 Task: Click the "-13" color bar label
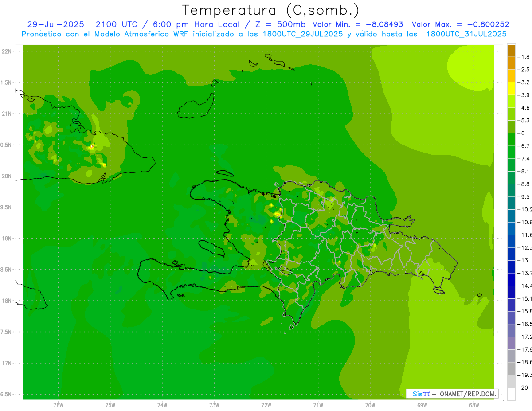pyautogui.click(x=523, y=260)
